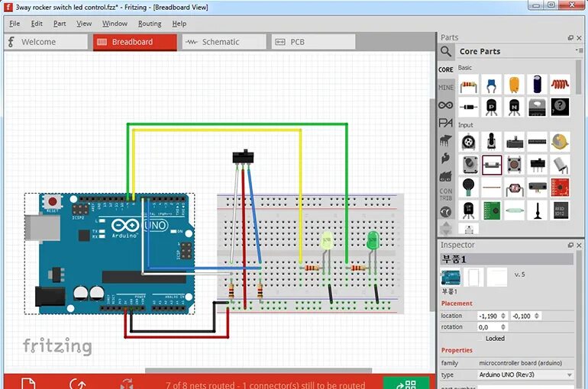The image size is (588, 389).
Task: Open the Window menu
Action: click(115, 24)
